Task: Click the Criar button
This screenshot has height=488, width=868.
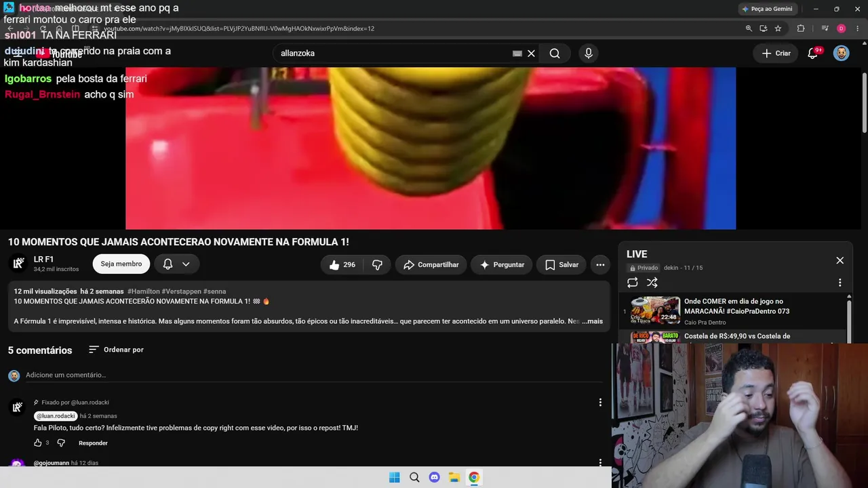Action: [x=776, y=54]
